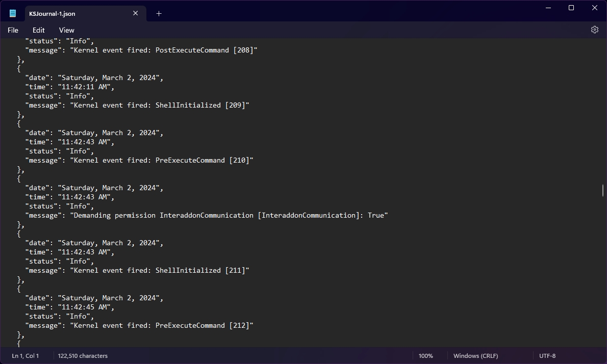Click Windows (CRLF) line ending indicator
The image size is (607, 364).
click(475, 356)
